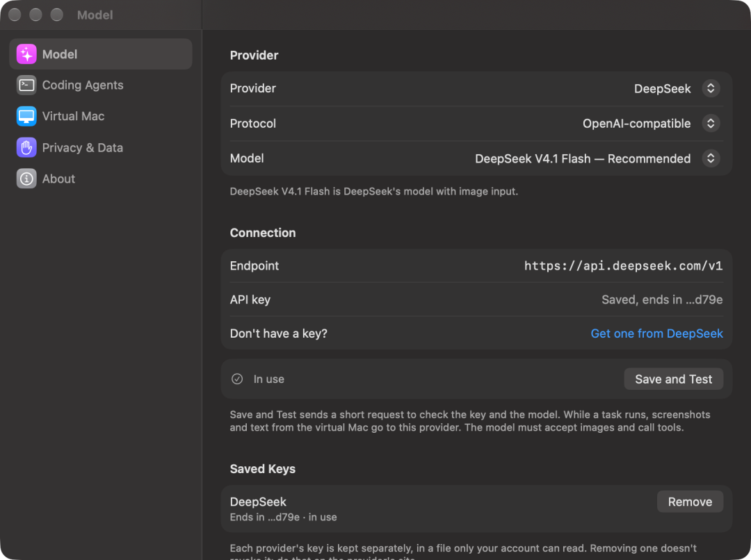Select the text "Ends in ...d79e · in use"

pos(283,517)
